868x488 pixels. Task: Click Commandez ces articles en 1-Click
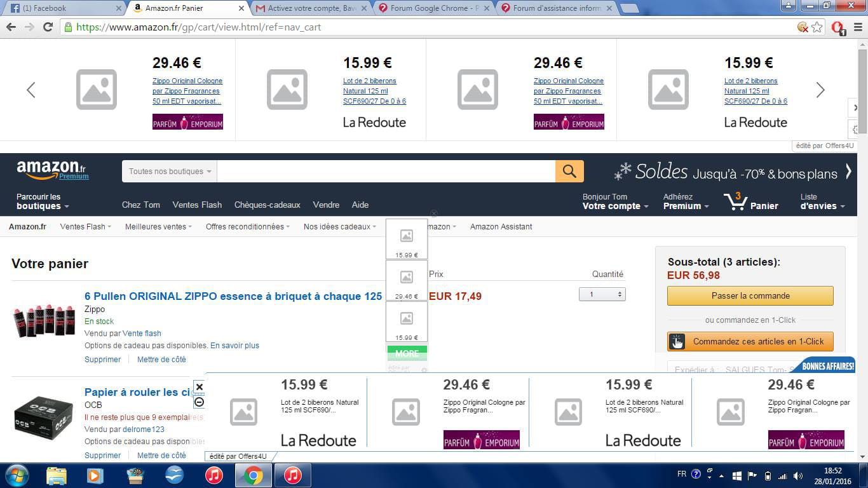click(750, 341)
